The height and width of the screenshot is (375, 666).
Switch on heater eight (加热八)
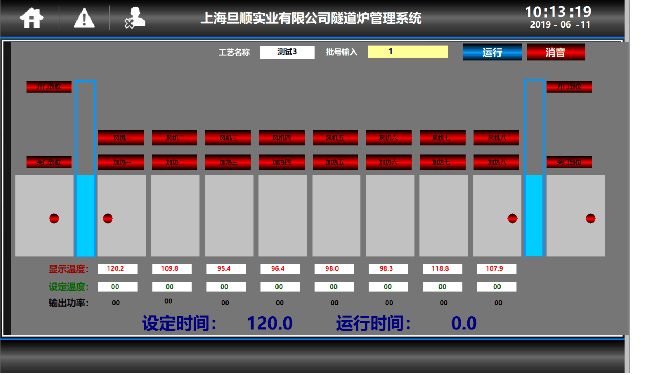(496, 162)
